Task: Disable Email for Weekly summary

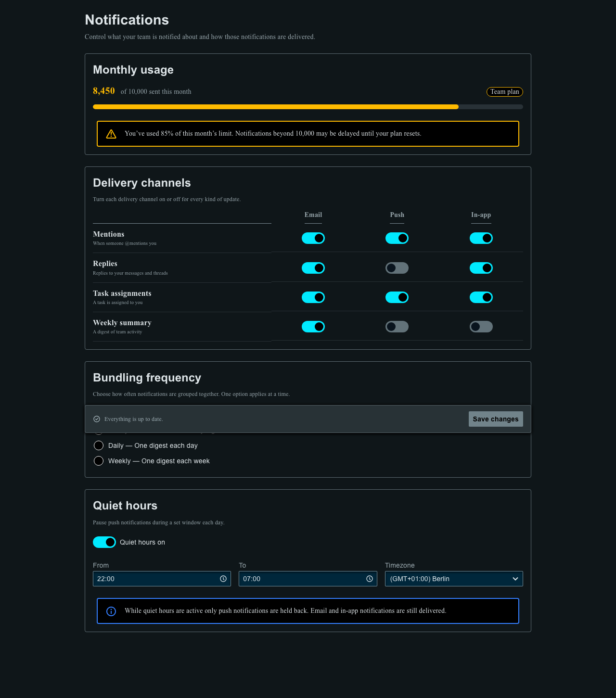Action: (313, 327)
